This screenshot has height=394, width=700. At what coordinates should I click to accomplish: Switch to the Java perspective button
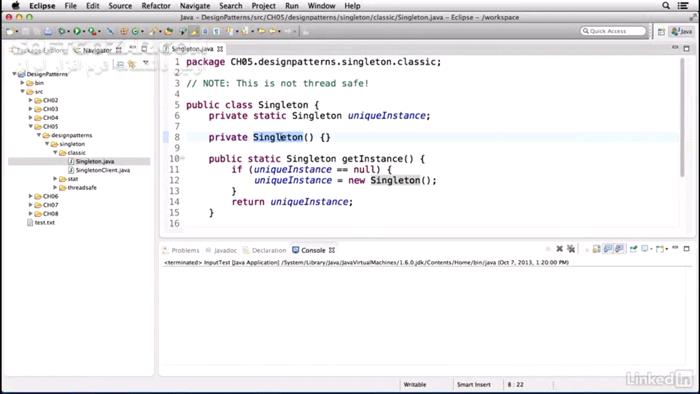click(x=682, y=31)
